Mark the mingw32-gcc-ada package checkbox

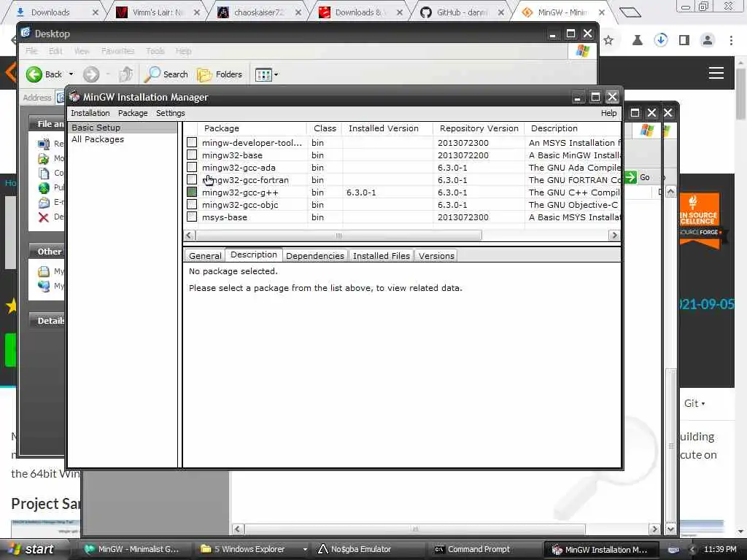click(192, 167)
